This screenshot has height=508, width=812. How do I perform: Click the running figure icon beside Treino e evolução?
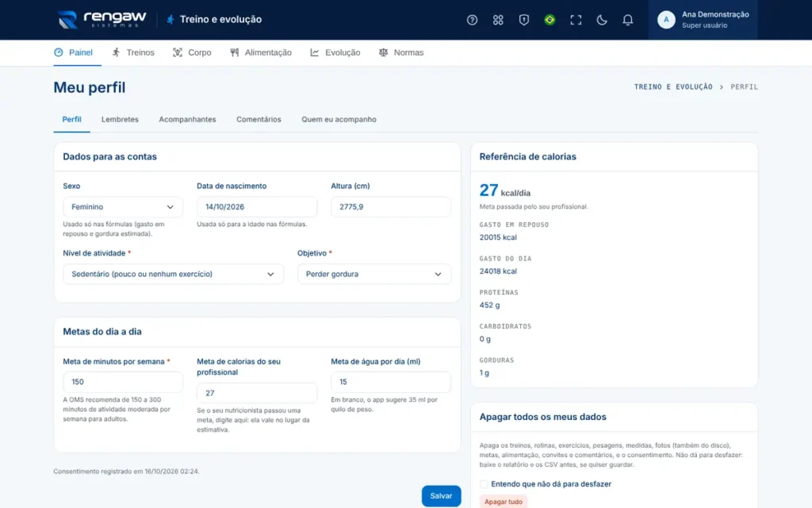tap(170, 20)
